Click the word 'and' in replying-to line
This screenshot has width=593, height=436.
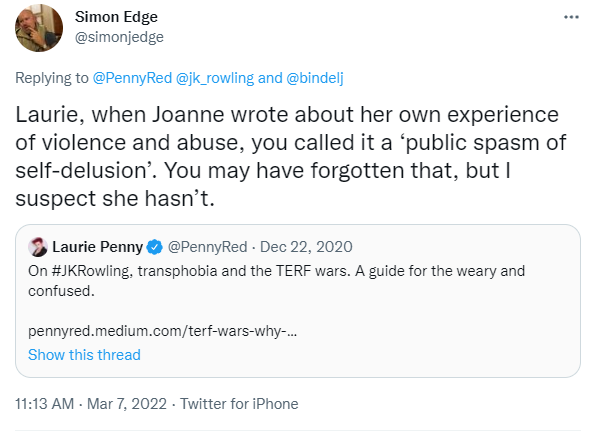pyautogui.click(x=270, y=78)
